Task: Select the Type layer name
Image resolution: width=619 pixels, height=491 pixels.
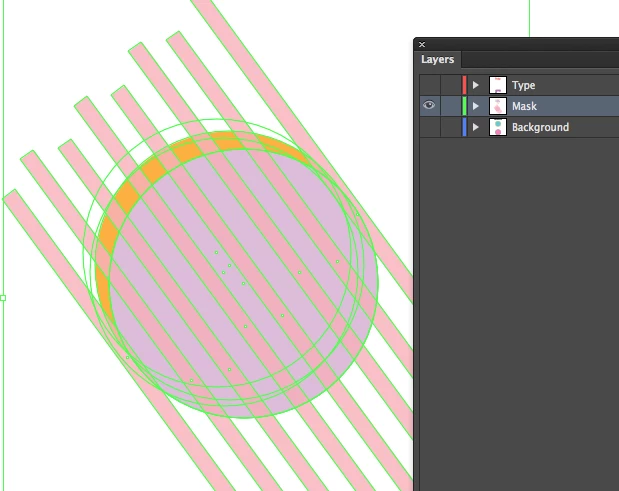Action: click(523, 85)
